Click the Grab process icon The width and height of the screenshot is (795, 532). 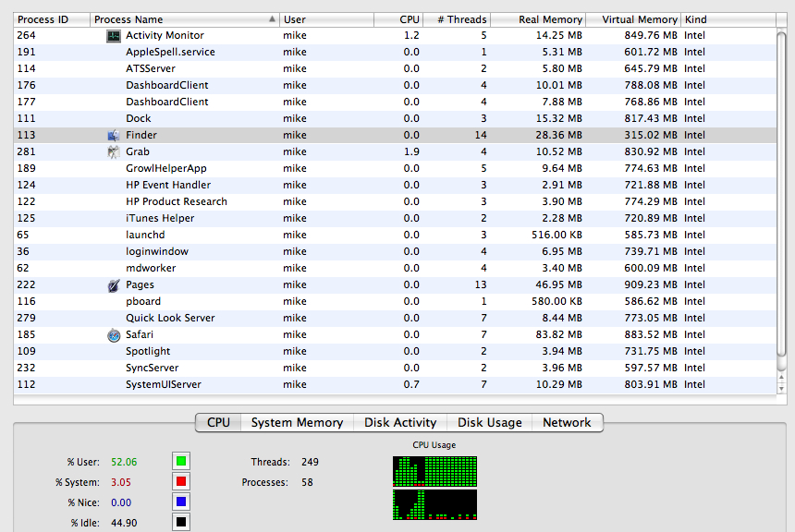click(114, 152)
